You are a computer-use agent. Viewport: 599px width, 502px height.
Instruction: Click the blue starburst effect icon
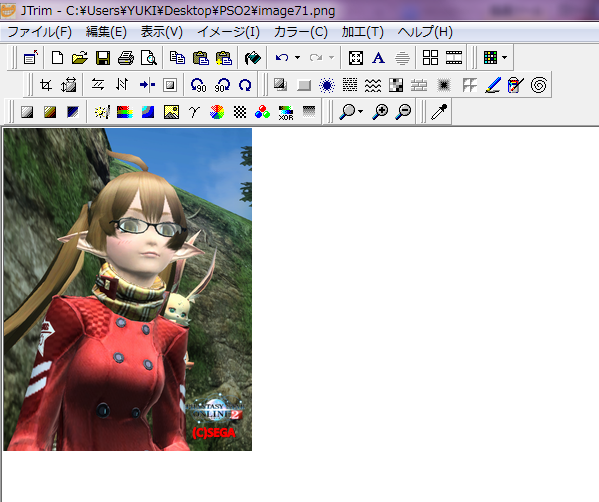tap(327, 85)
